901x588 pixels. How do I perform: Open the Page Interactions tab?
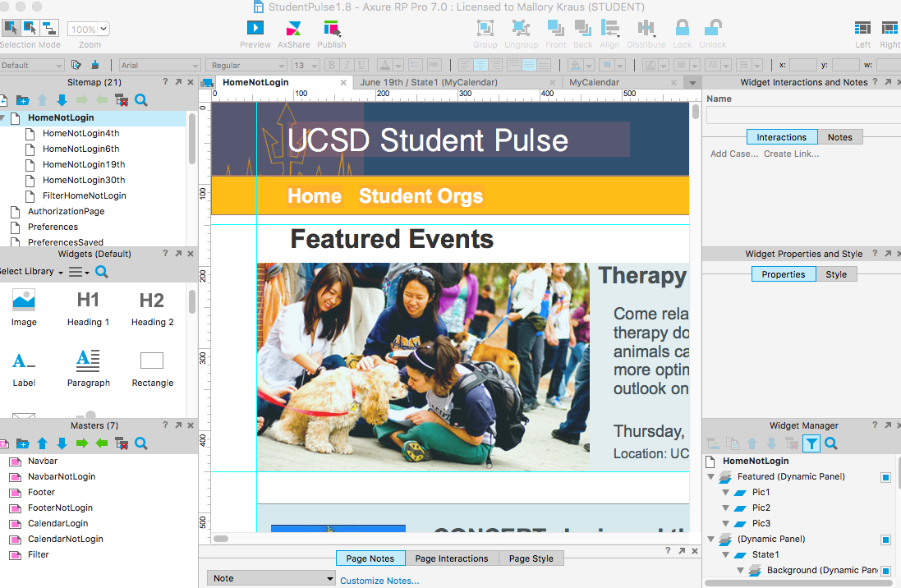pos(451,558)
